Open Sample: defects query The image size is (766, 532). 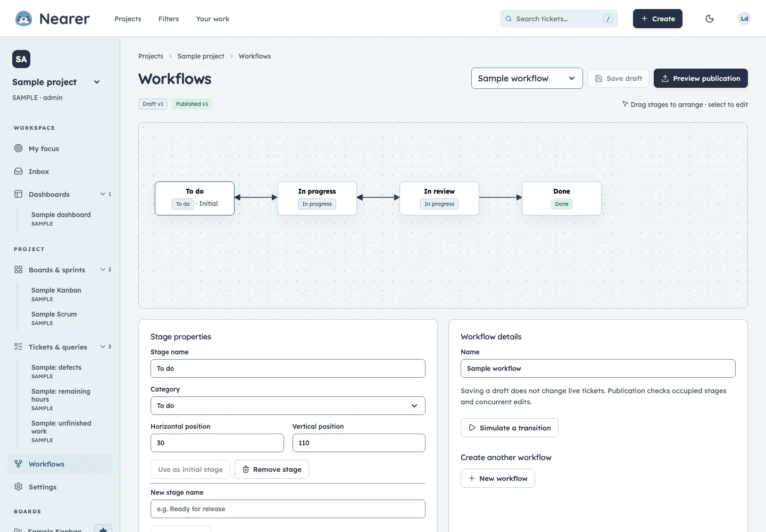(x=56, y=371)
